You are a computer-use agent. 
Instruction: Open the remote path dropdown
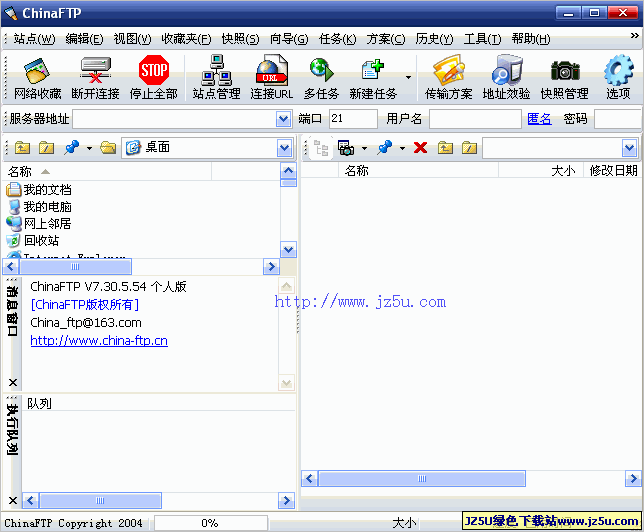pos(630,148)
